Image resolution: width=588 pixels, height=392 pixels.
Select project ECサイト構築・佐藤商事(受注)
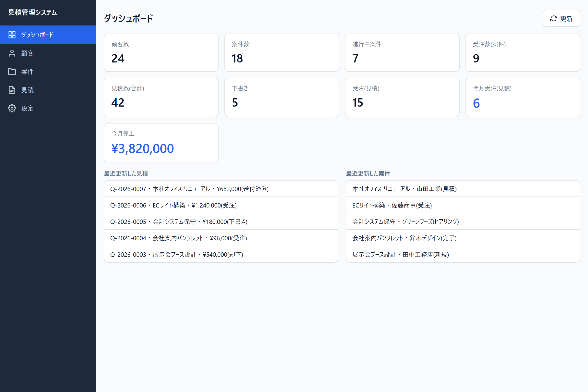(463, 205)
